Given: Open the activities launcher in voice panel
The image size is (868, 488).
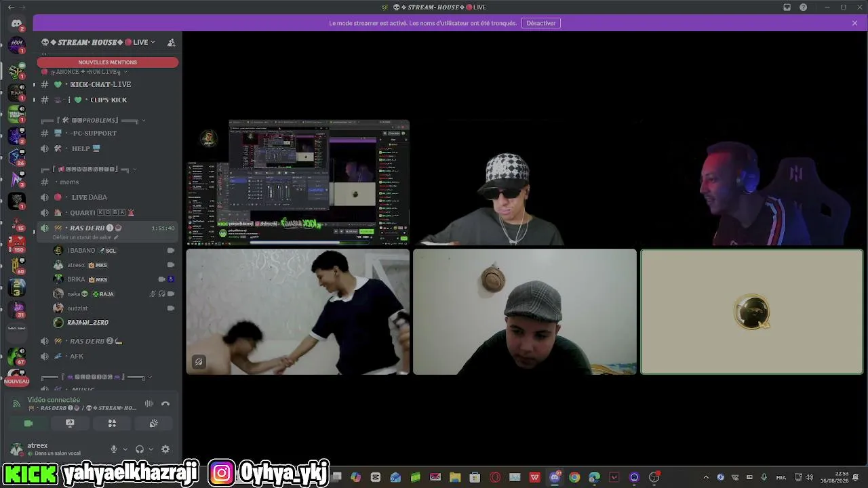Looking at the screenshot, I should pyautogui.click(x=112, y=424).
